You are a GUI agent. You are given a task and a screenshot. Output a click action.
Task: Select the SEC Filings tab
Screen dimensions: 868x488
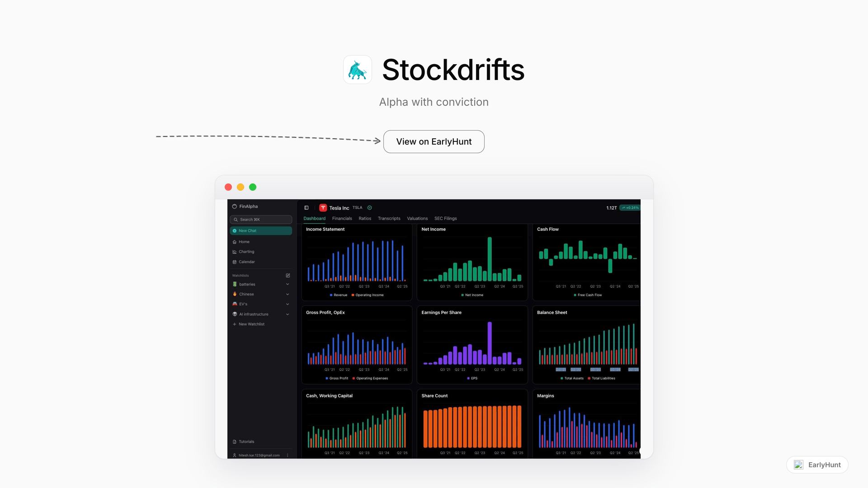click(x=446, y=219)
